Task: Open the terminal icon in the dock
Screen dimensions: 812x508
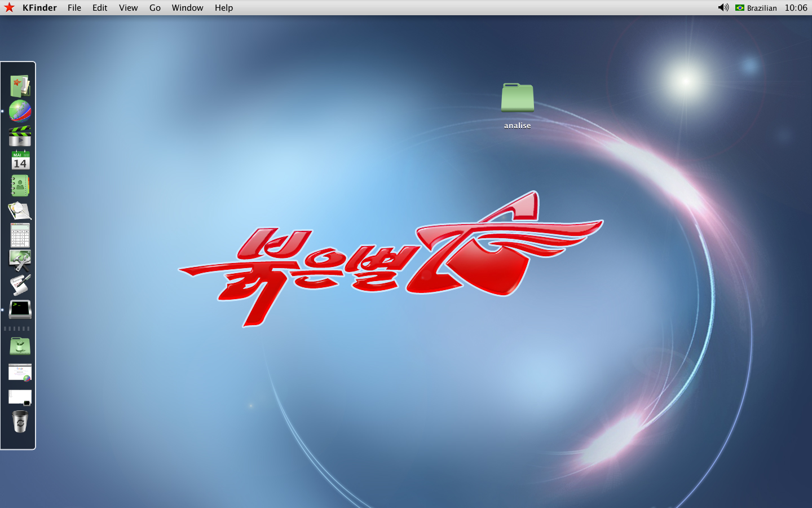Action: click(20, 310)
